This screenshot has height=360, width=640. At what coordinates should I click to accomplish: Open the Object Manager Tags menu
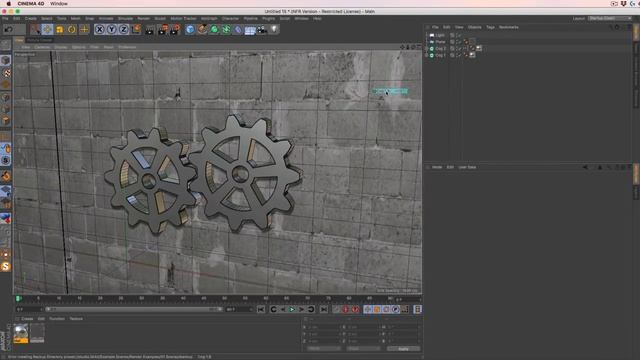[x=490, y=27]
